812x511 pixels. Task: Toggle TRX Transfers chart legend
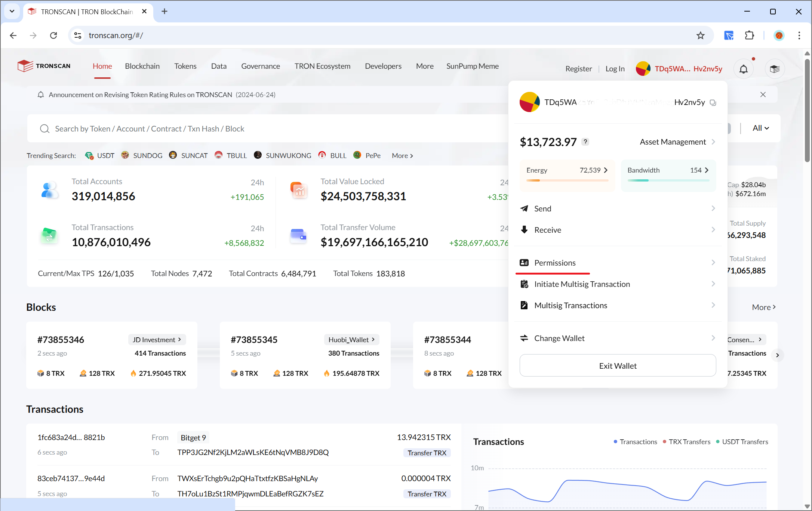tap(686, 442)
